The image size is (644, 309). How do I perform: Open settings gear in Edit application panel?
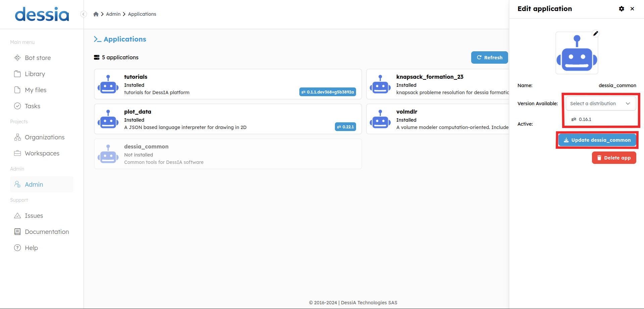point(622,9)
